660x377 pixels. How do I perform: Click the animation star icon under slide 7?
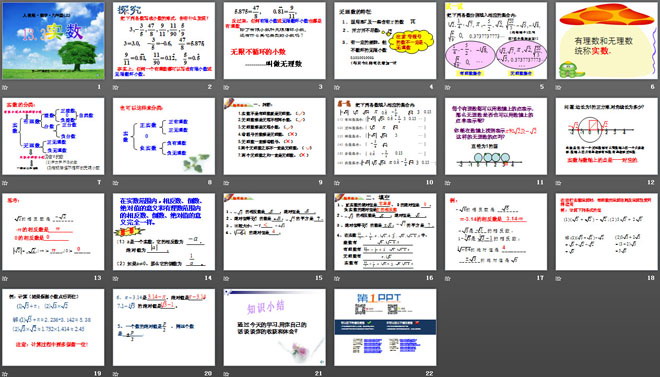5,183
